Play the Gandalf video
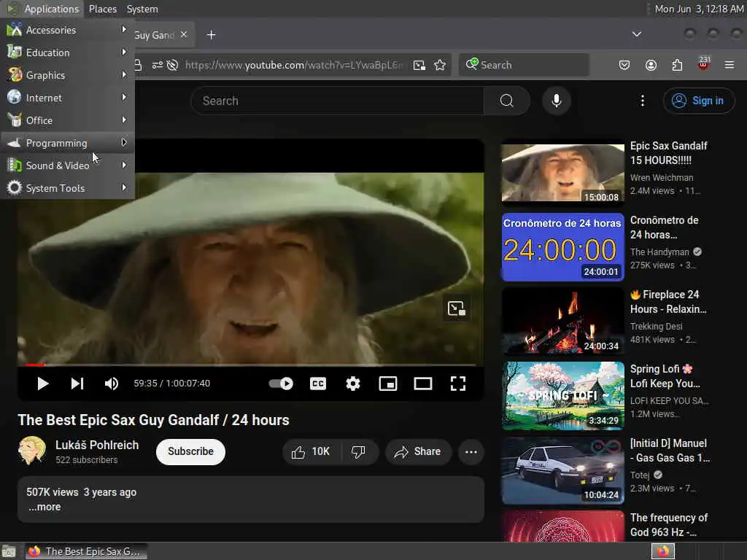This screenshot has width=747, height=560. point(42,384)
